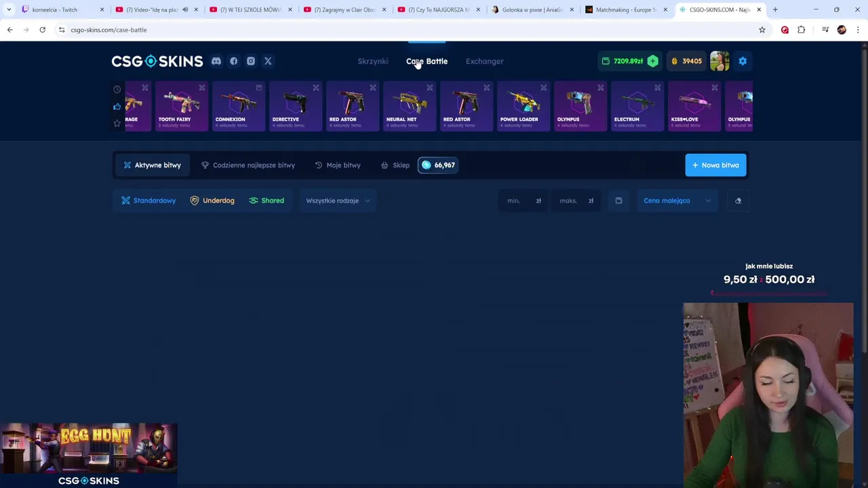Expand the Cena malejąco sort dropdown

pyautogui.click(x=677, y=201)
